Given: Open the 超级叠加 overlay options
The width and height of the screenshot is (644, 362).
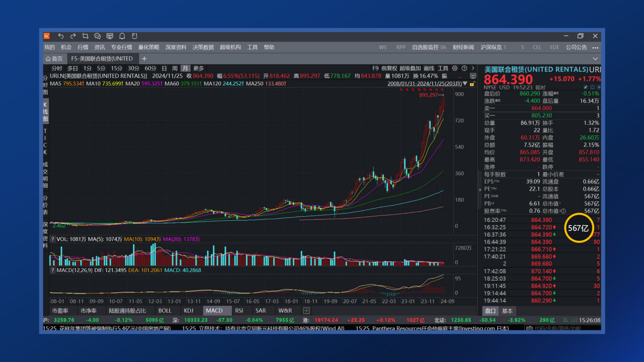Looking at the screenshot, I should pyautogui.click(x=410, y=68).
